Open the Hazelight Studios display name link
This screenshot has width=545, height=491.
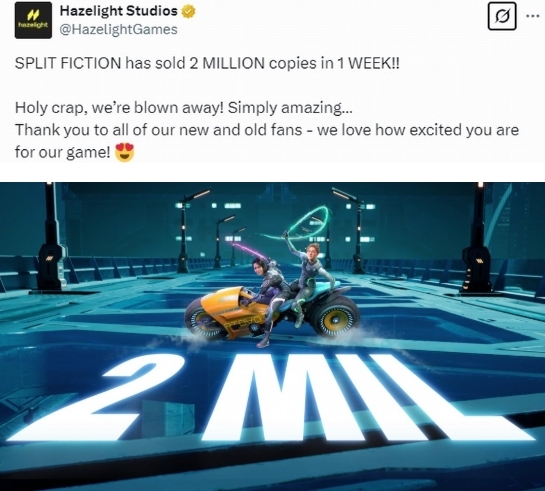click(x=119, y=11)
